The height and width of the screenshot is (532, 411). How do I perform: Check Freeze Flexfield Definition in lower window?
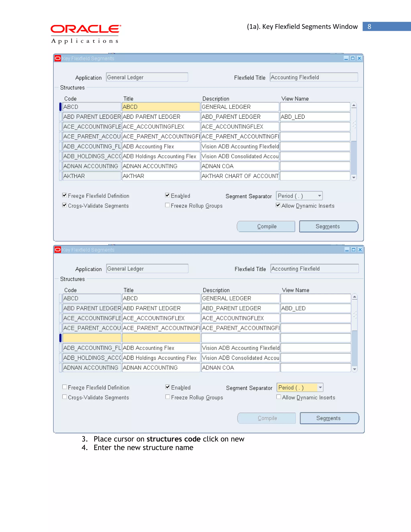coord(65,387)
